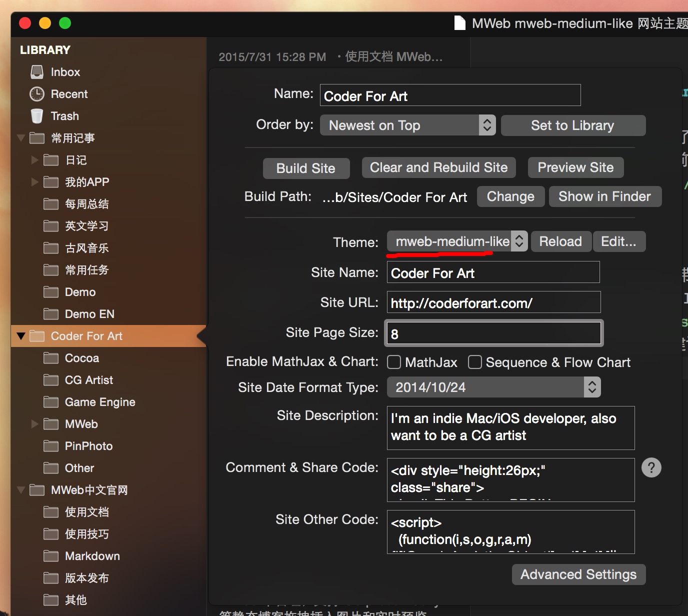Click the Site Description text area

[511, 428]
